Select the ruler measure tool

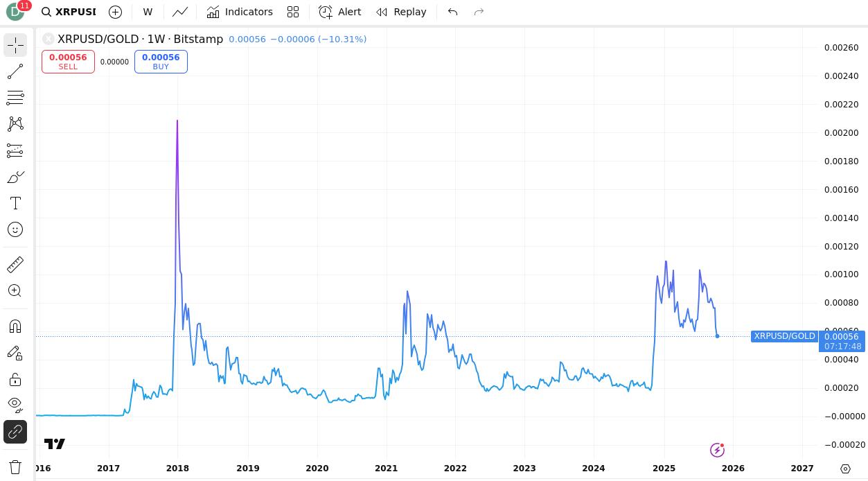coord(15,265)
